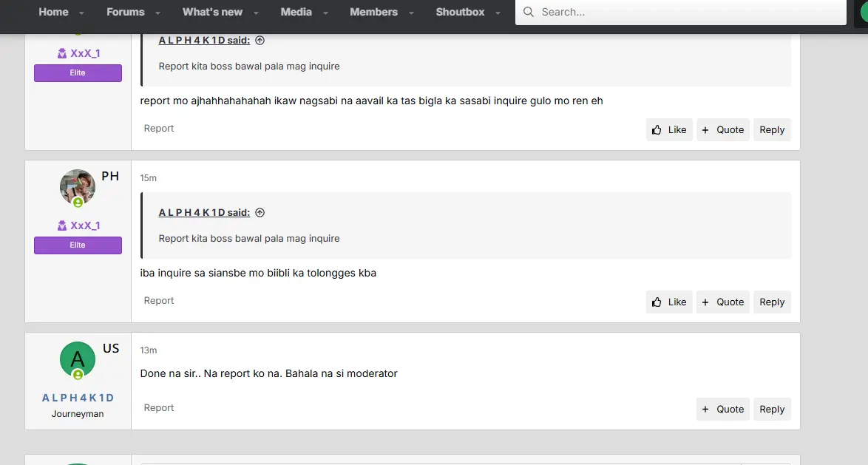Open ALPH4K1D profile username in the 13m post

(x=78, y=398)
